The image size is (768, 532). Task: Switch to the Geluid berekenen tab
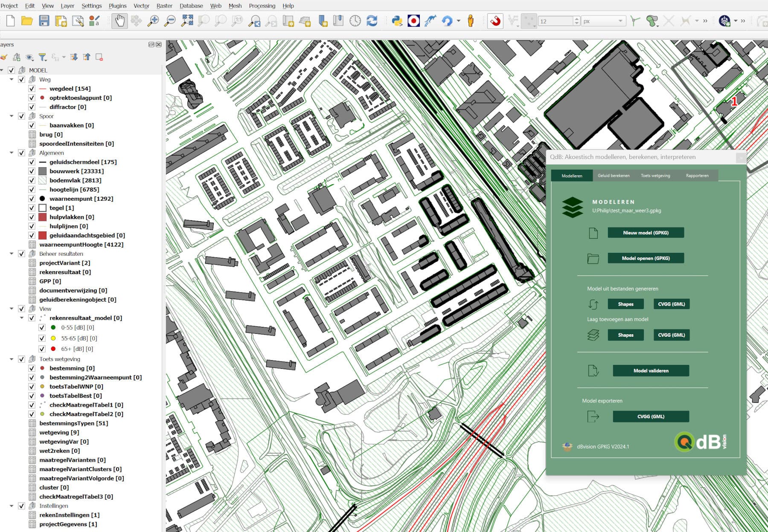tap(614, 175)
